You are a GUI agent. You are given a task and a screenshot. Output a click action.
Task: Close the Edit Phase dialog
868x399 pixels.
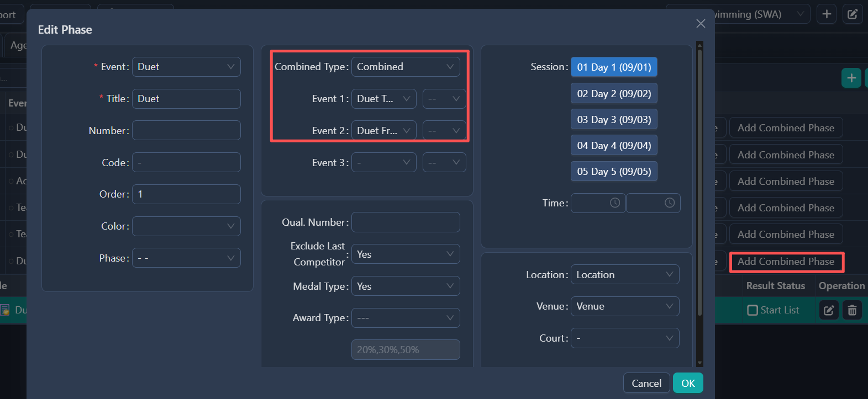[x=701, y=23]
